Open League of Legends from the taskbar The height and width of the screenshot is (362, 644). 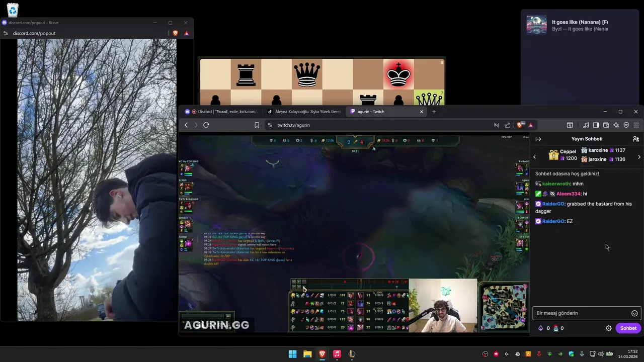[x=352, y=354]
